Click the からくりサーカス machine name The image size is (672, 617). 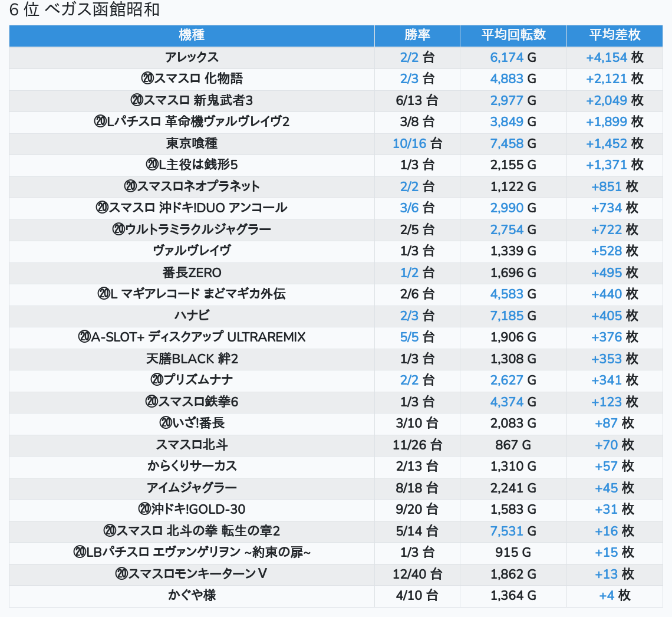(x=192, y=467)
